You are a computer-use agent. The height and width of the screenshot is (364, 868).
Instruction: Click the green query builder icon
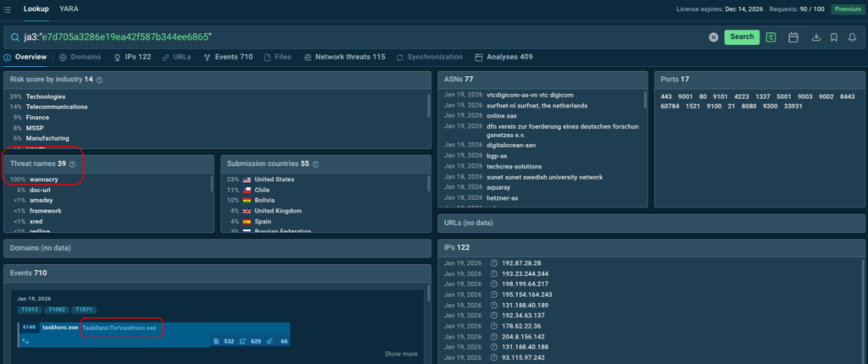[771, 37]
